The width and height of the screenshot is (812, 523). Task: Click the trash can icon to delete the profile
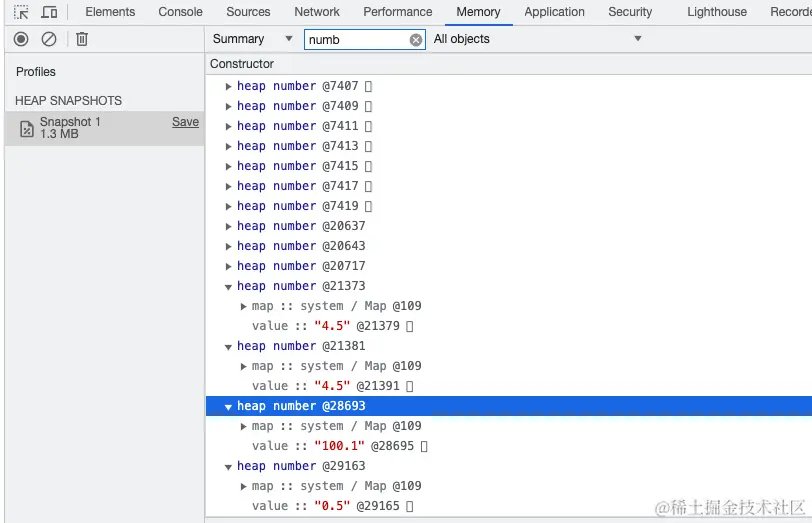[82, 39]
